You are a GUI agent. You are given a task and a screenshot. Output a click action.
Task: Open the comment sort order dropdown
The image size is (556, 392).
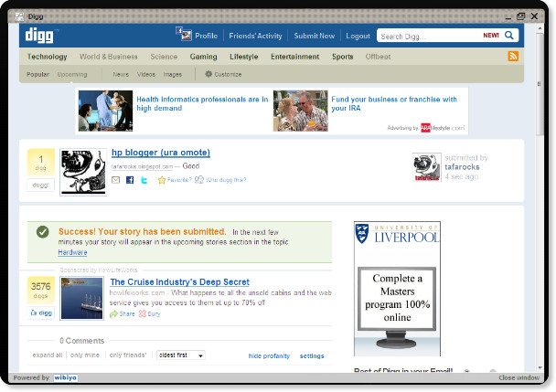tap(181, 355)
